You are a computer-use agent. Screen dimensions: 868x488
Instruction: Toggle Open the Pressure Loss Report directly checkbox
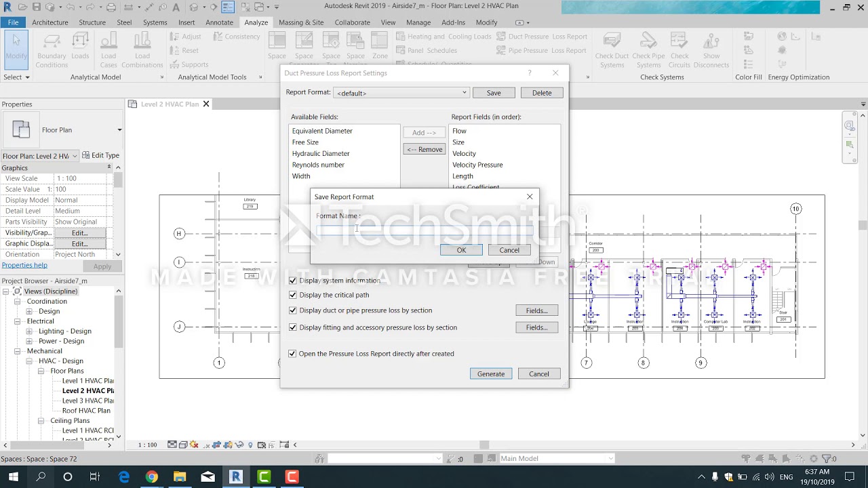pyautogui.click(x=292, y=354)
